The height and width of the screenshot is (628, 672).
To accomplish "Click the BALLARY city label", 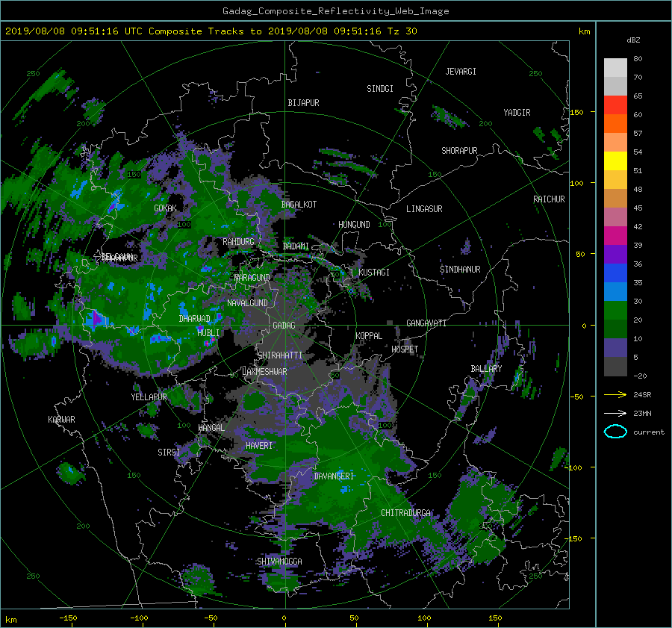I will tap(486, 369).
